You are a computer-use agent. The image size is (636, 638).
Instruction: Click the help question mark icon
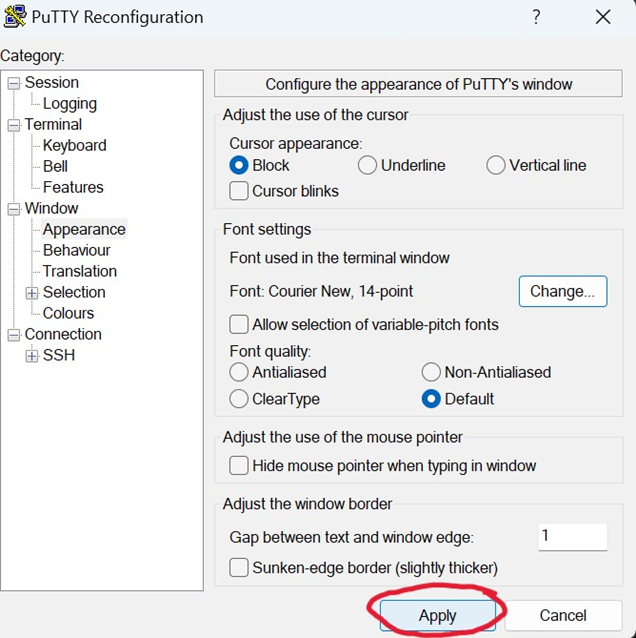536,17
